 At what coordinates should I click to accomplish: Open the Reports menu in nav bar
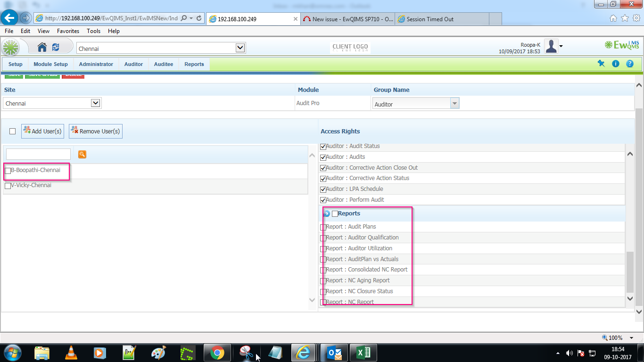(194, 64)
